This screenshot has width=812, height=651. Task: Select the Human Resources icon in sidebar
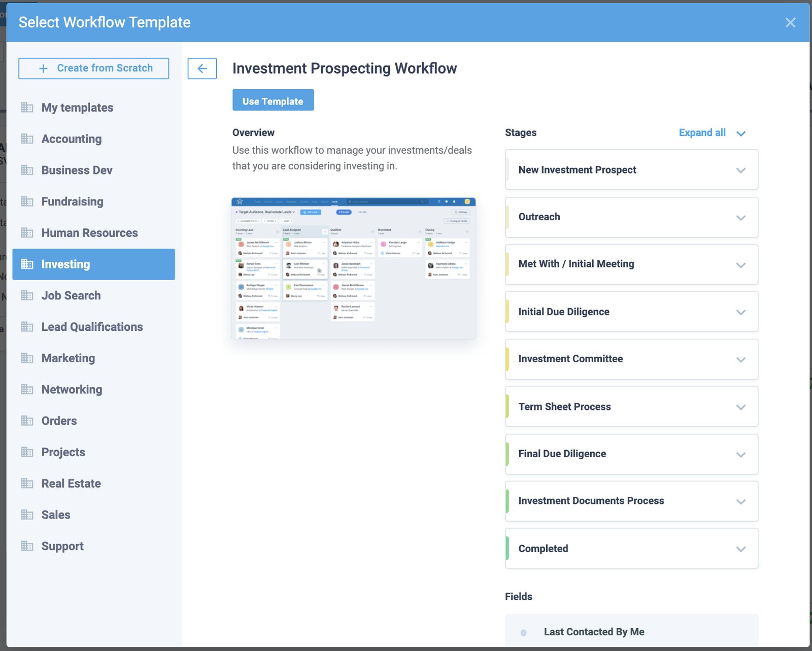coord(28,233)
